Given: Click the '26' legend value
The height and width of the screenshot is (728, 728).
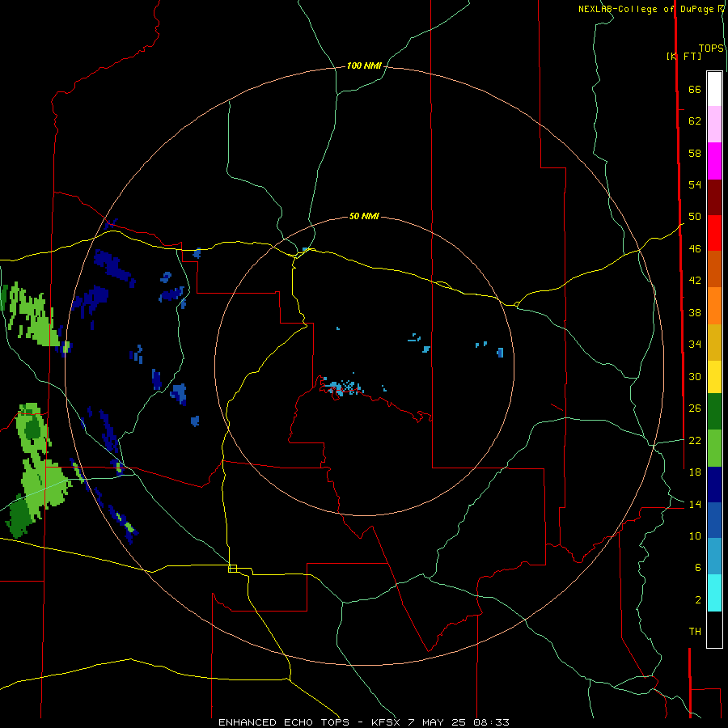Looking at the screenshot, I should (695, 408).
